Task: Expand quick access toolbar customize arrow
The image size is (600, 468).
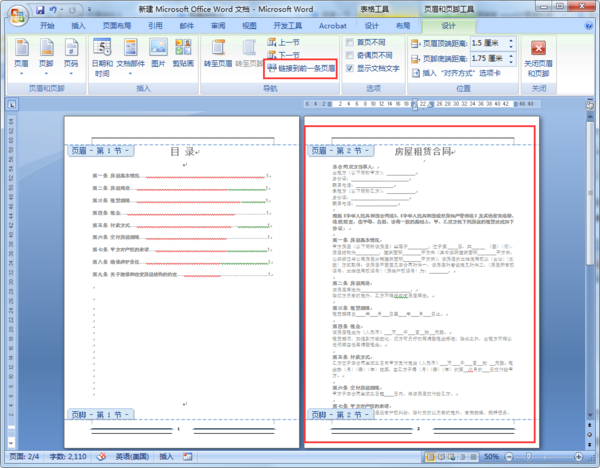Action: [90, 10]
